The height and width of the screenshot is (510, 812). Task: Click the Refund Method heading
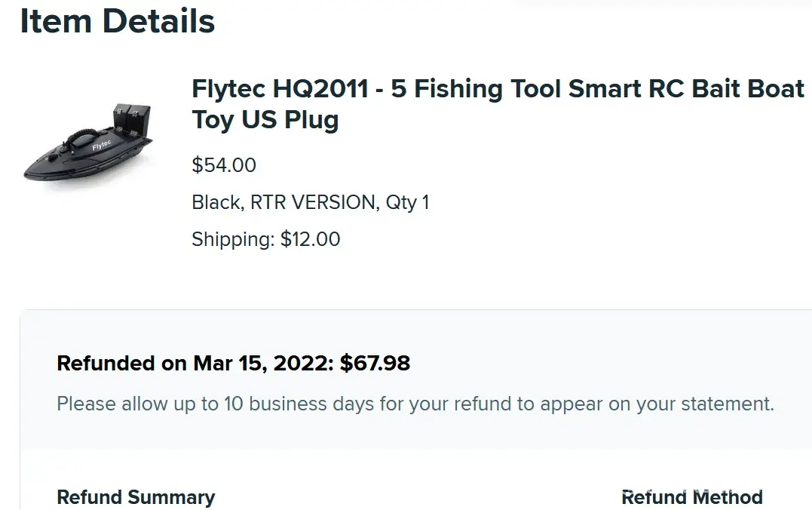pos(691,498)
